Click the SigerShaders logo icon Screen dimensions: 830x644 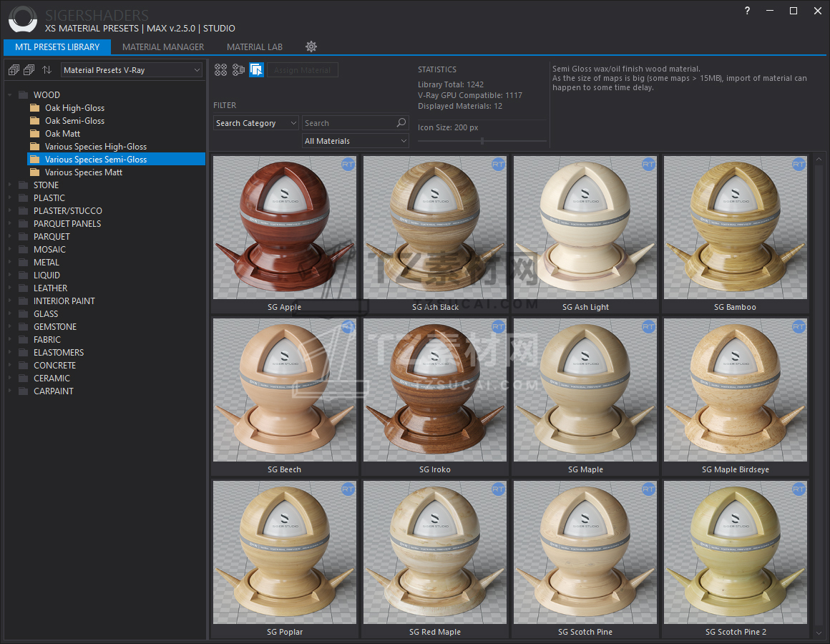(23, 19)
